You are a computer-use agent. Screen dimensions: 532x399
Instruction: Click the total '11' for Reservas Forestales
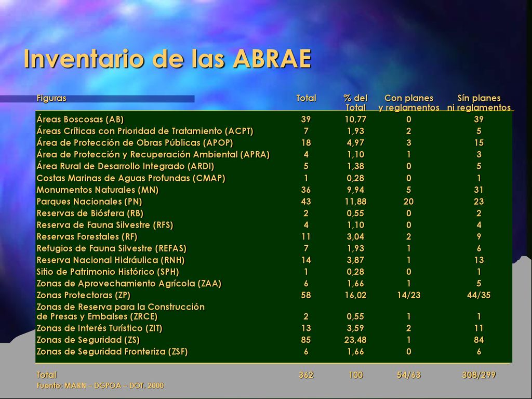[306, 236]
